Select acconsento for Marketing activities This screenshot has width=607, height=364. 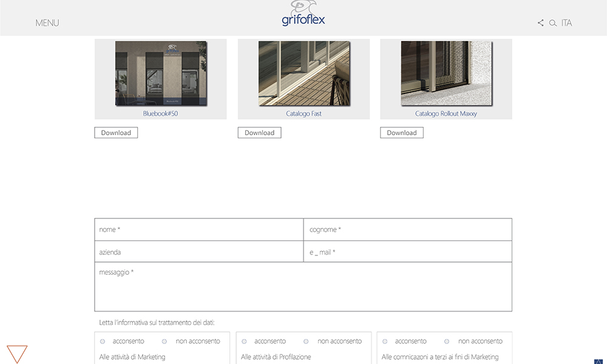(103, 342)
